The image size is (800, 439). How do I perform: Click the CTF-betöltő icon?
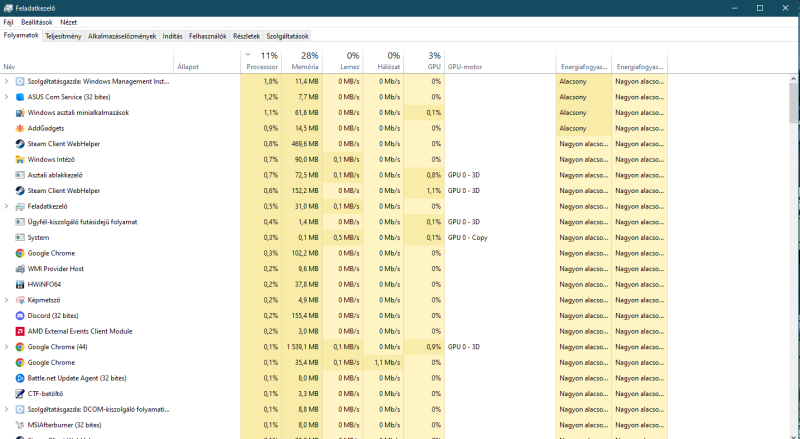(20, 394)
